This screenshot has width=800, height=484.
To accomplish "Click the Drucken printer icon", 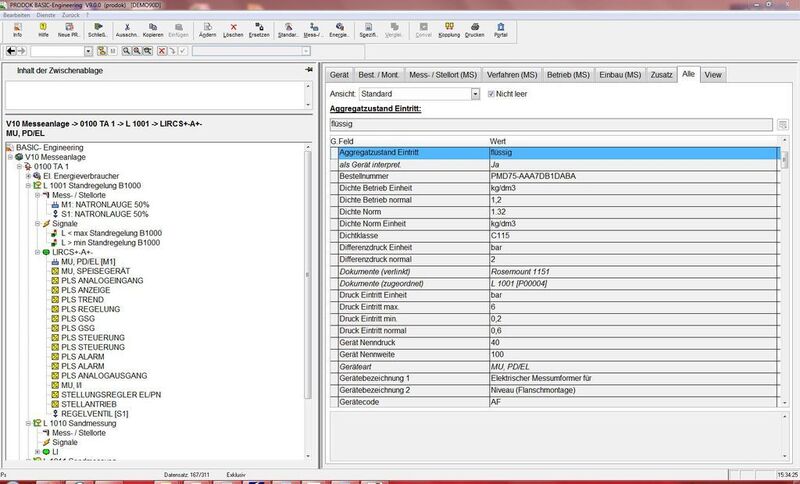I will point(475,29).
